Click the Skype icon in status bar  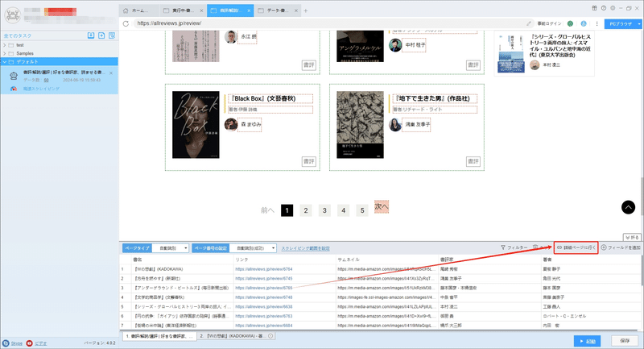[6, 343]
